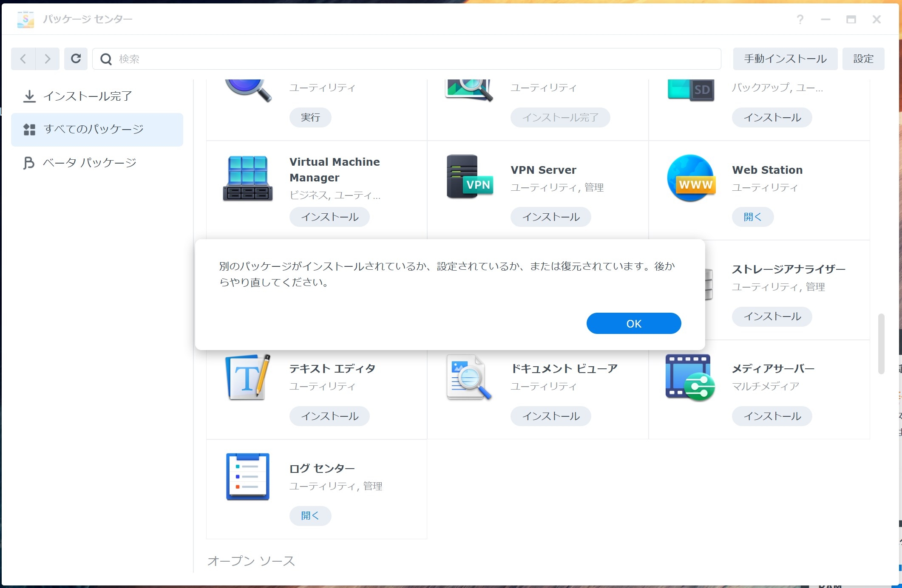This screenshot has width=902, height=588.
Task: Click the refresh icon in toolbar
Action: 76,59
